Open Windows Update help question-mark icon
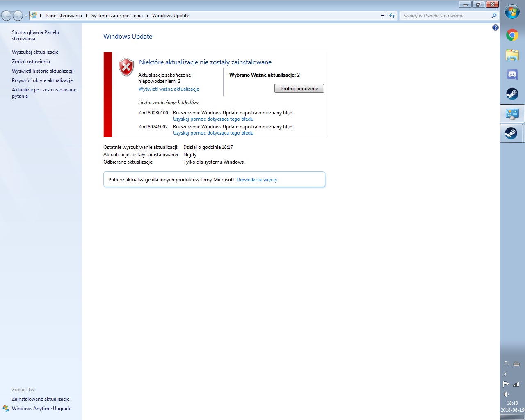 tap(495, 27)
